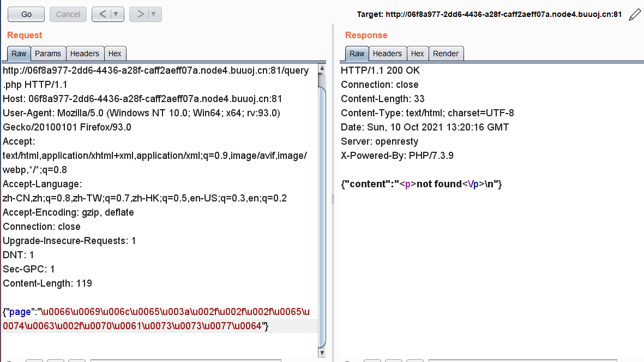Open the Response Headers tab
The width and height of the screenshot is (644, 362).
tap(387, 54)
